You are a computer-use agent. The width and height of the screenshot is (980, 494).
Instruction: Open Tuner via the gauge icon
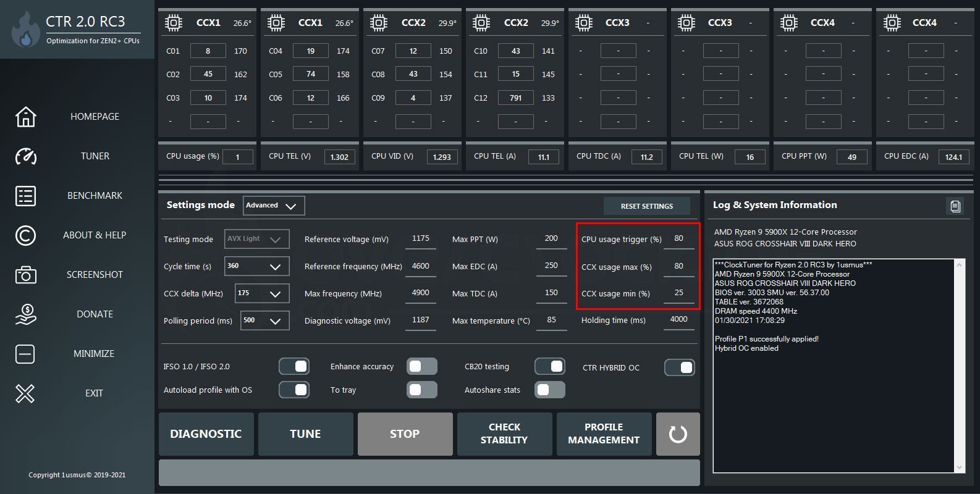(25, 156)
